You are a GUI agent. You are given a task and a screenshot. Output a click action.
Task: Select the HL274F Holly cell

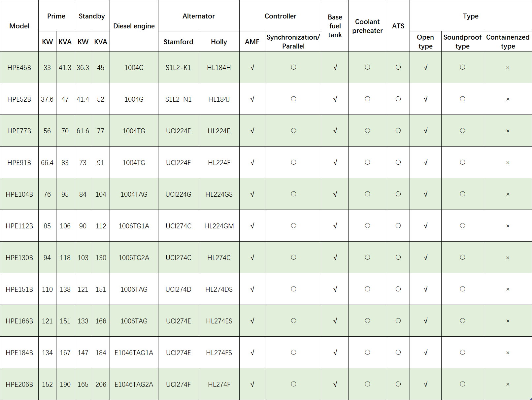(x=219, y=384)
